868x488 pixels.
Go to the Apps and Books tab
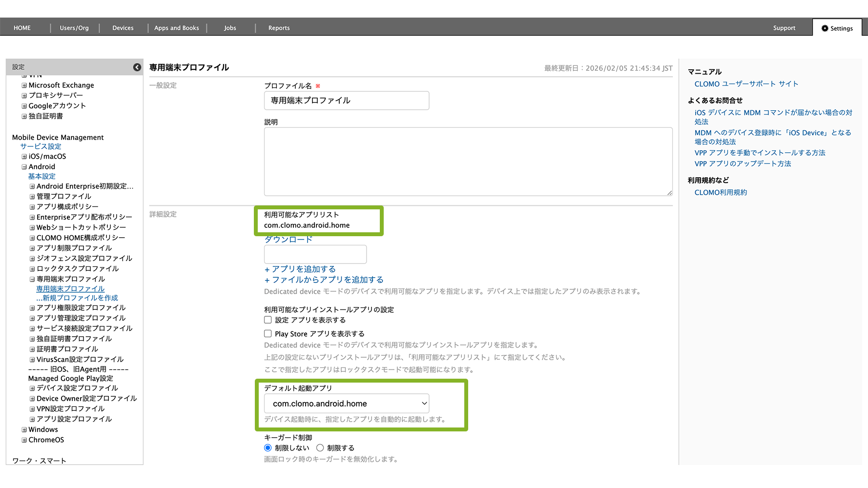point(177,28)
